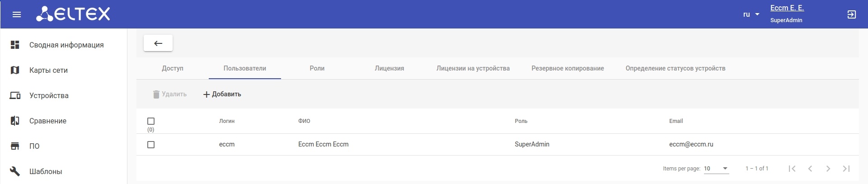868x184 pixels.
Task: Click the Добавить user button
Action: (x=222, y=94)
